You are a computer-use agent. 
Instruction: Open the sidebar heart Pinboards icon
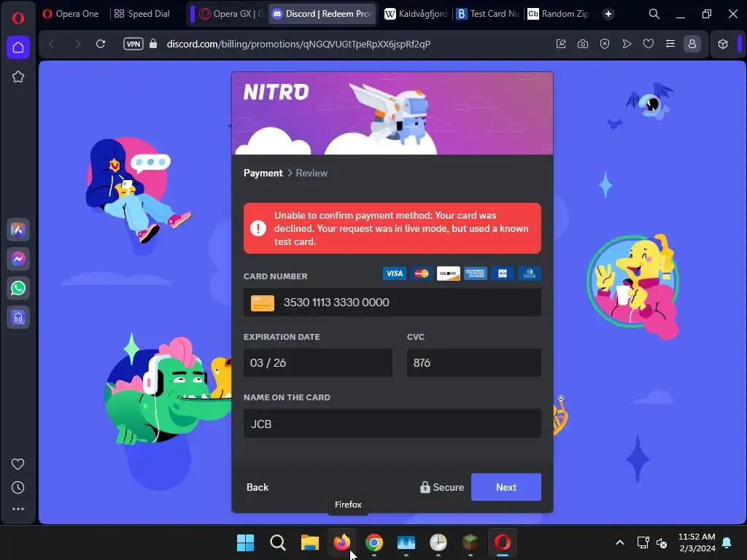pos(18,464)
